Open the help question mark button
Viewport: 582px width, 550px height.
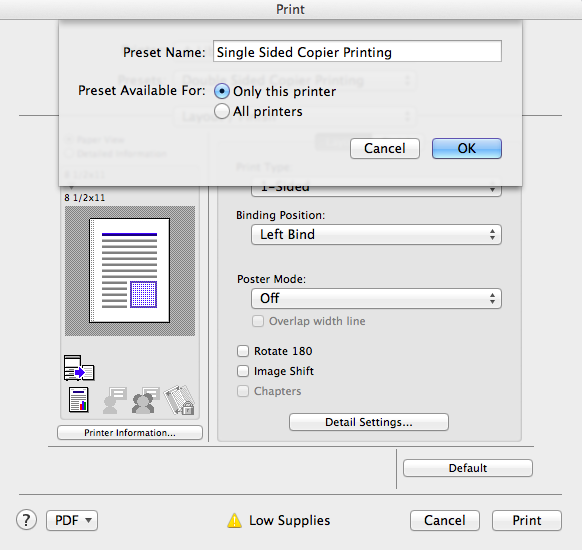26,520
